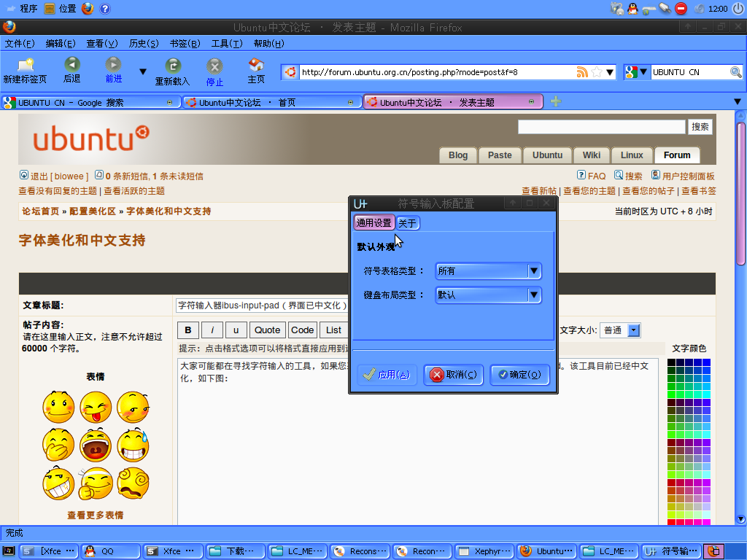Click the search magnifier in search box
Screen dimensions: 747x560
[x=735, y=72]
